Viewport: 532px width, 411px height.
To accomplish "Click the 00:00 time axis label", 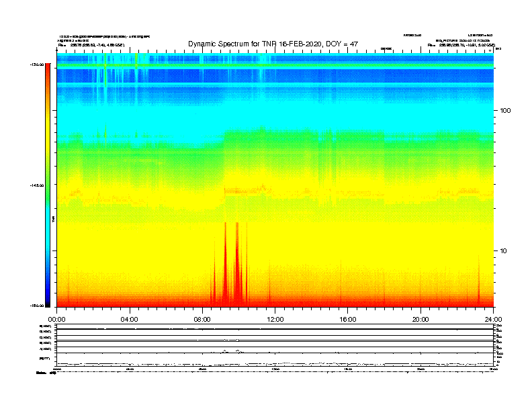I will 56,320.
